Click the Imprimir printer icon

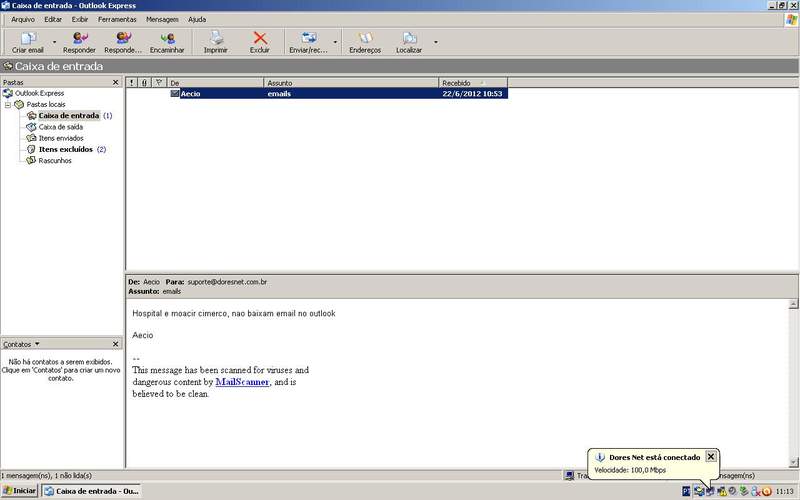coord(216,38)
